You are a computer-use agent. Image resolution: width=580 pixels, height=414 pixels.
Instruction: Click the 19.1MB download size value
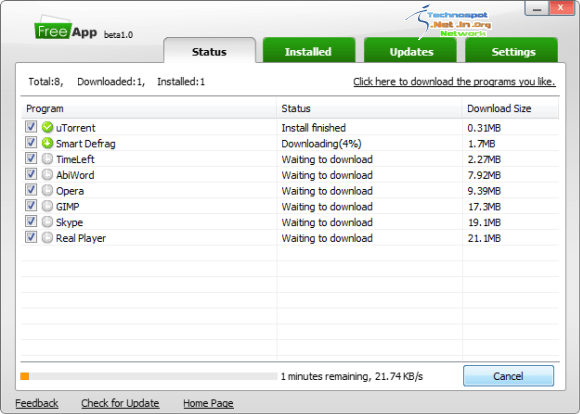(x=484, y=223)
